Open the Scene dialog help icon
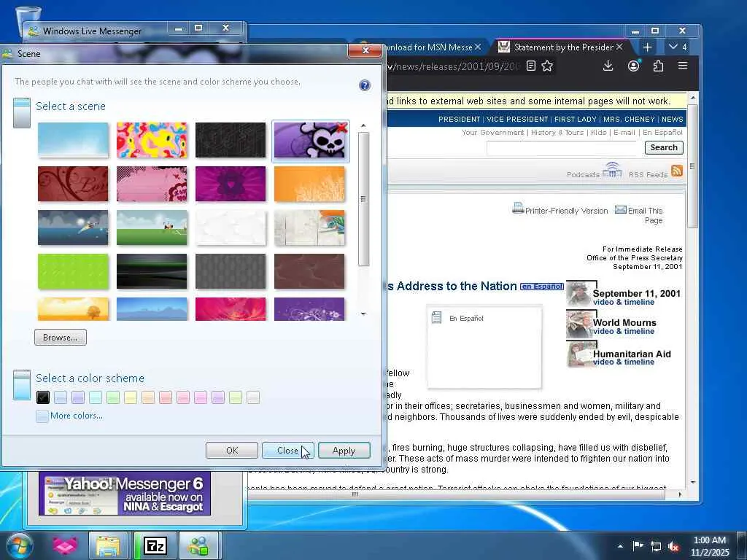Viewport: 747px width, 560px height. click(365, 85)
